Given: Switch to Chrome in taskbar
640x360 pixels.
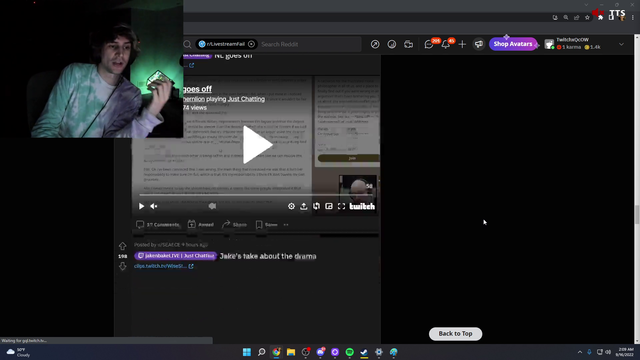Looking at the screenshot, I should [276, 352].
